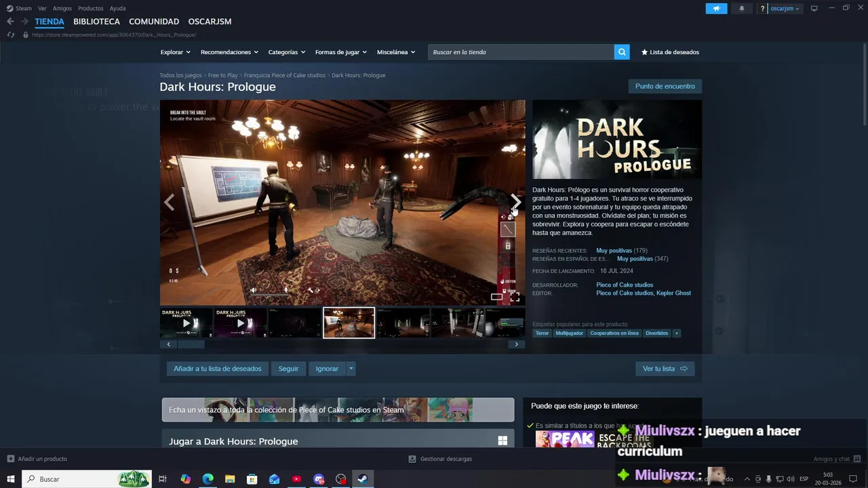Screen dimensions: 868x488
Task: Expand the Recomendaciones dropdown
Action: click(x=229, y=52)
